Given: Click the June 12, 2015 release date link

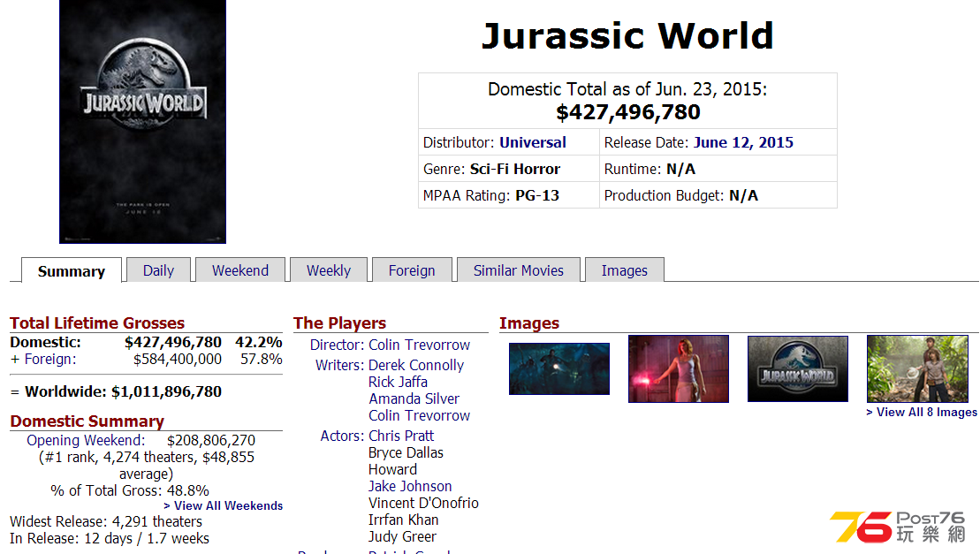Looking at the screenshot, I should point(743,142).
